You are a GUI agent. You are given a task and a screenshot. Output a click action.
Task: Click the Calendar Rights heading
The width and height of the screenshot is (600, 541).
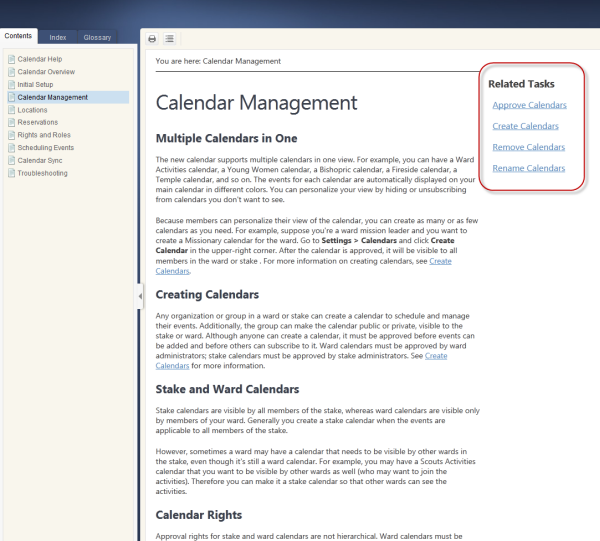[199, 515]
